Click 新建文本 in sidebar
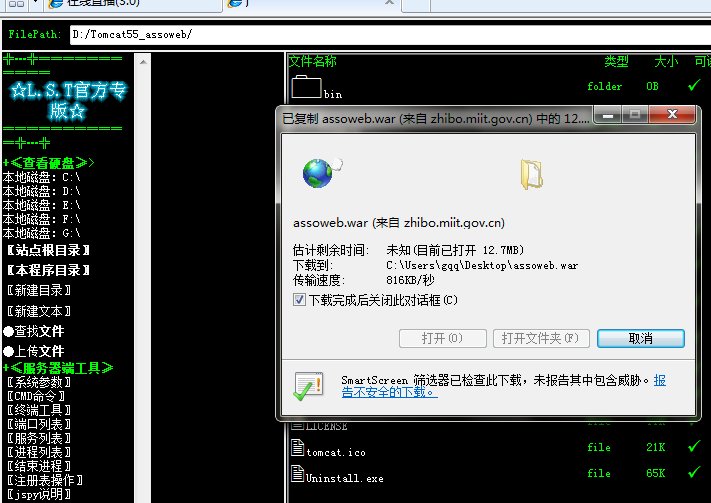This screenshot has height=503, width=711. (39, 311)
